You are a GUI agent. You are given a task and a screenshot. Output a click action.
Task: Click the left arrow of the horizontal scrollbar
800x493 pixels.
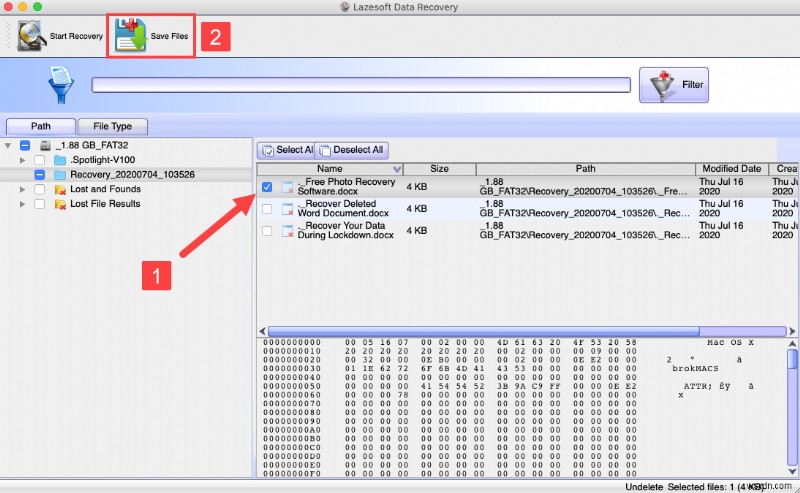click(262, 331)
